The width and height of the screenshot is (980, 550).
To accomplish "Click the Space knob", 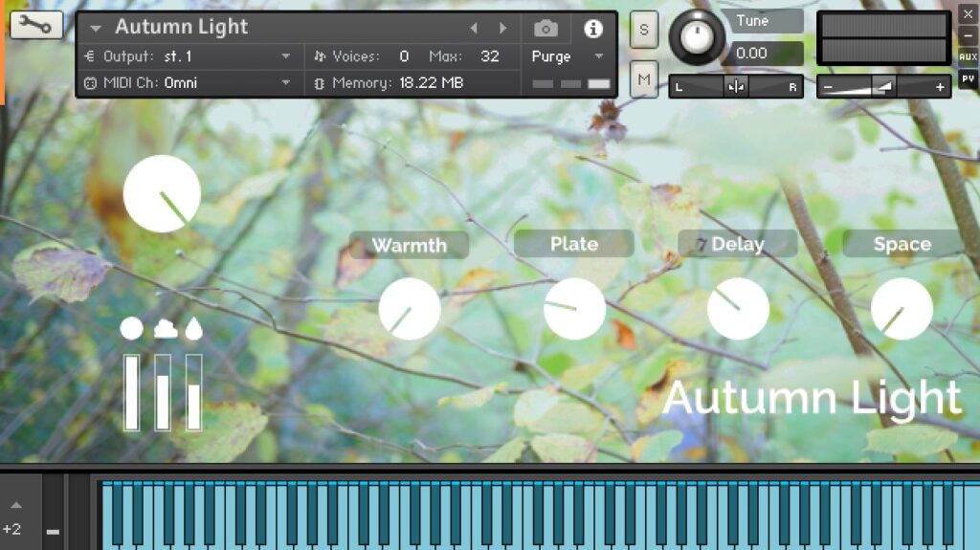I will [x=902, y=309].
